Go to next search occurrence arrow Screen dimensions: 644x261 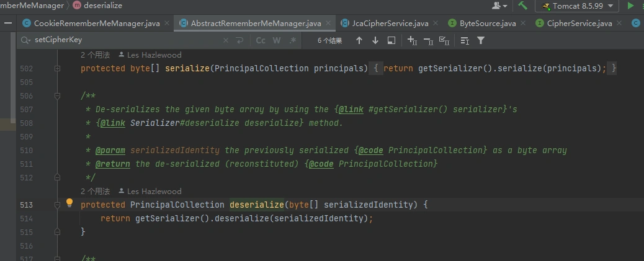pyautogui.click(x=375, y=40)
